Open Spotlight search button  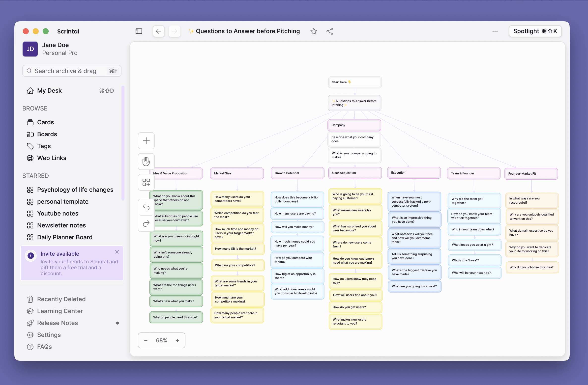pos(535,31)
